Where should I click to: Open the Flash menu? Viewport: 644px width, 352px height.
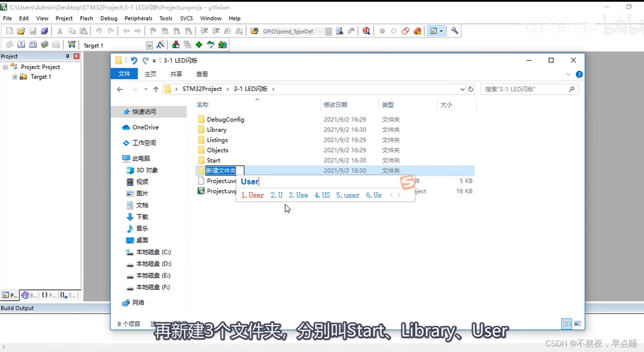click(x=86, y=18)
